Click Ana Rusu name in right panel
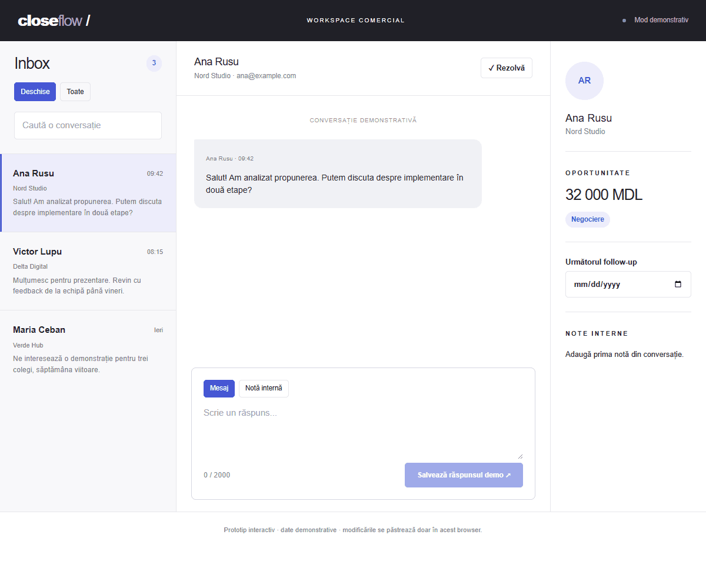 click(x=588, y=118)
